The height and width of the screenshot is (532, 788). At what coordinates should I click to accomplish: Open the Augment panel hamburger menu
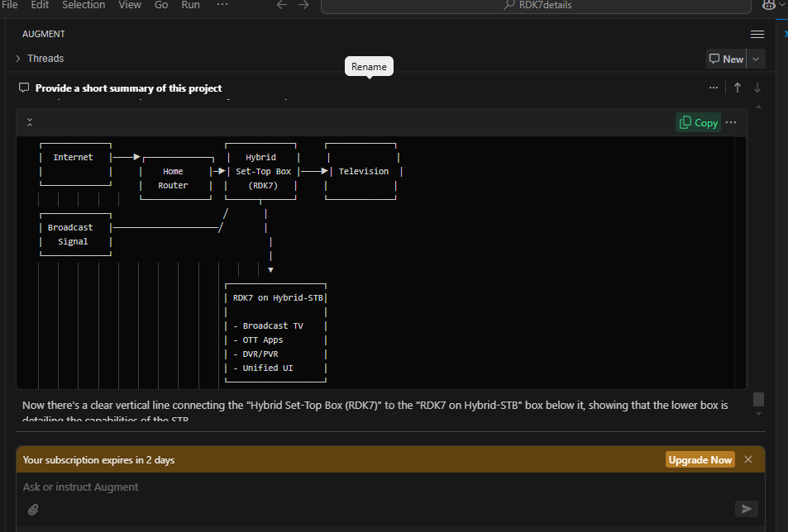(x=757, y=34)
